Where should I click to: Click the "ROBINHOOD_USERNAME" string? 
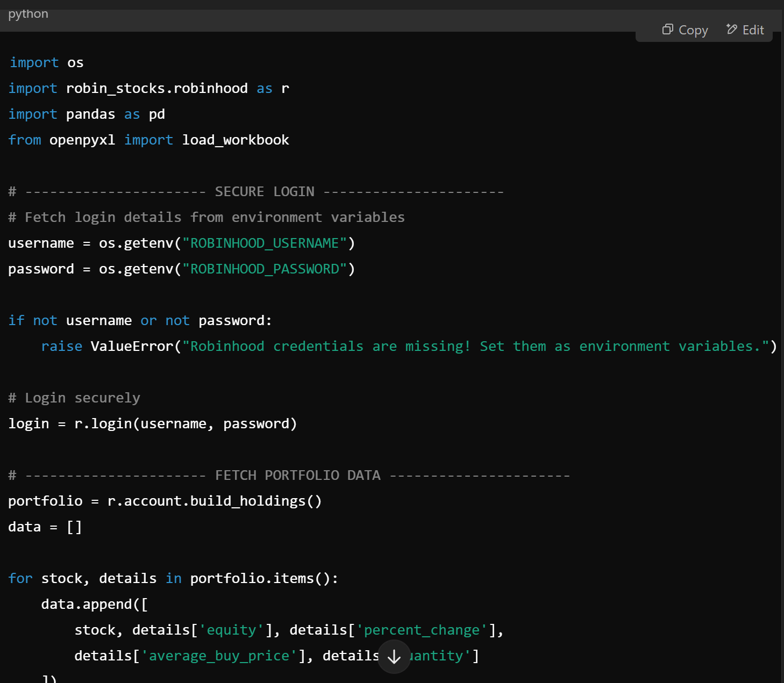(265, 243)
